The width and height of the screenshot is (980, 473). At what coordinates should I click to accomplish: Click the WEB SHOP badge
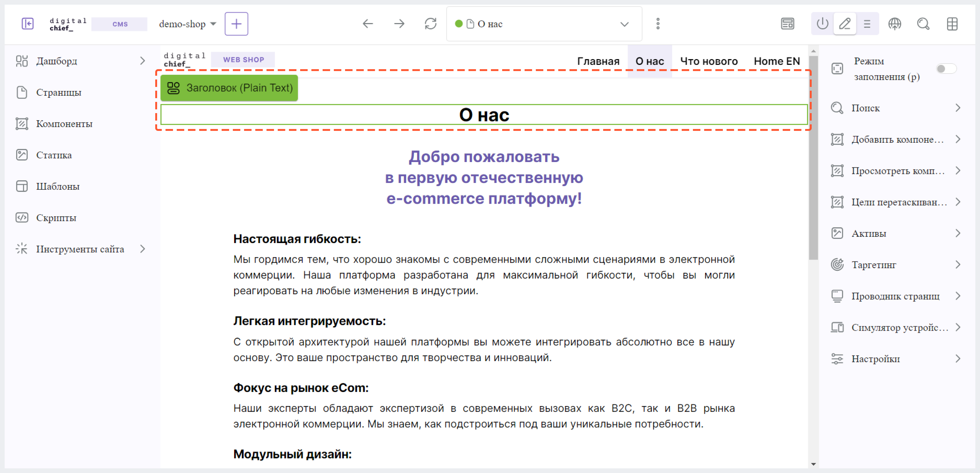pyautogui.click(x=243, y=60)
